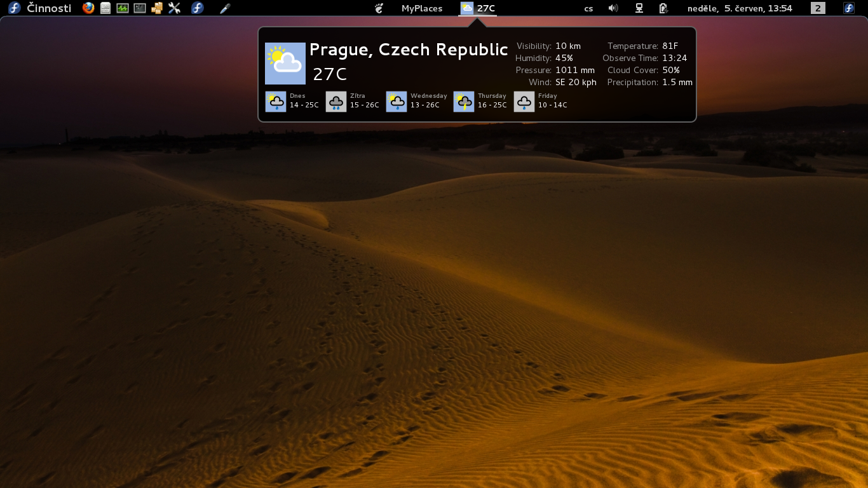Click the Fedora icon at panel's right end
The image size is (868, 488).
pyautogui.click(x=849, y=8)
